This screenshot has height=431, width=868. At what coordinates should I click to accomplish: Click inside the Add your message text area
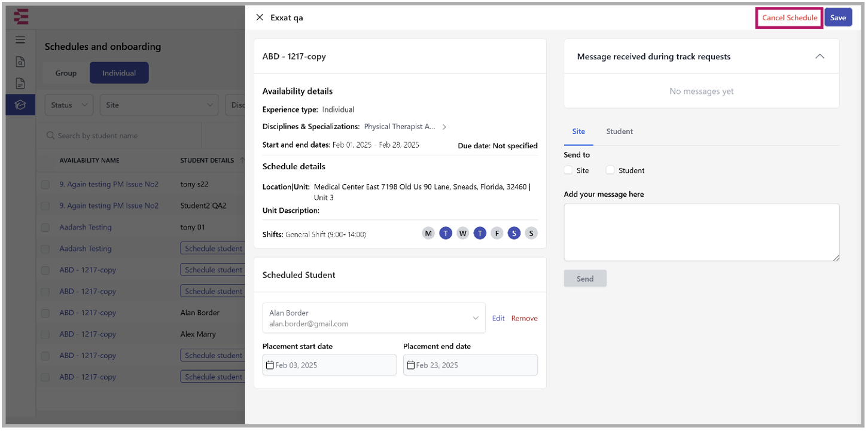pyautogui.click(x=701, y=232)
